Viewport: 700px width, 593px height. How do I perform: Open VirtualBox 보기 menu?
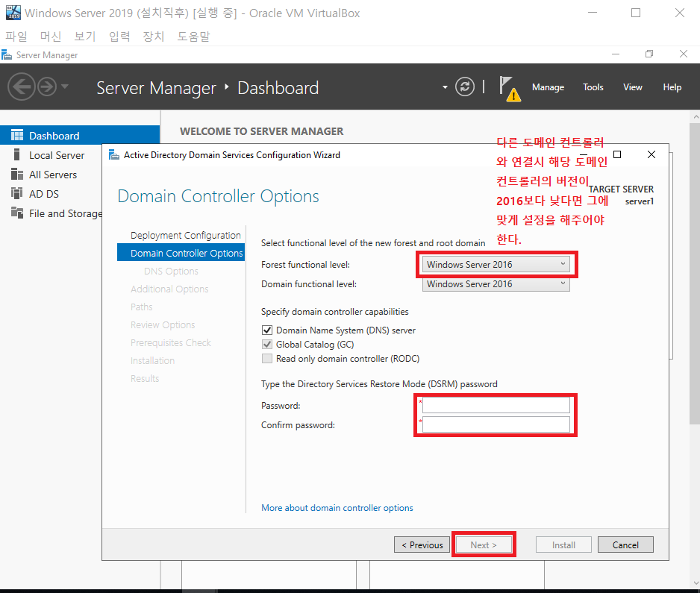point(85,36)
